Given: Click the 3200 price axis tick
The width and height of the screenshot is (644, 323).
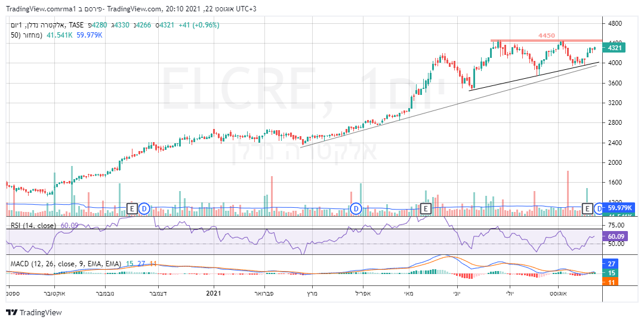Looking at the screenshot, I should coord(615,103).
